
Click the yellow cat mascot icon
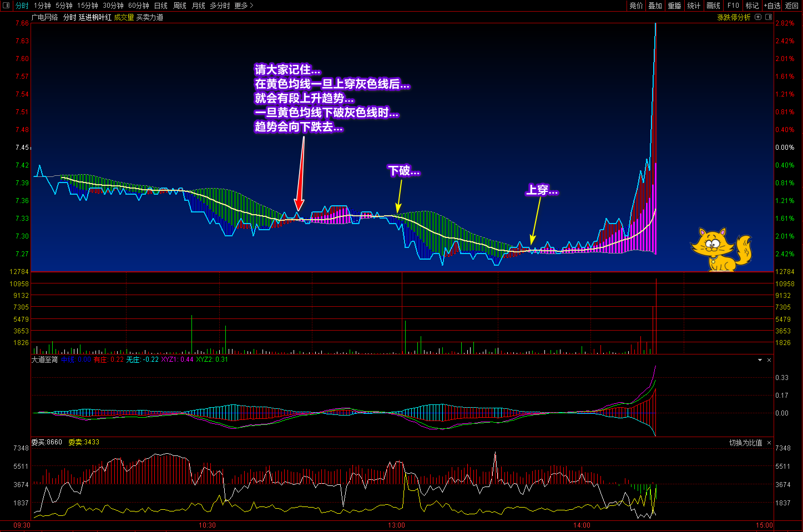(x=720, y=250)
